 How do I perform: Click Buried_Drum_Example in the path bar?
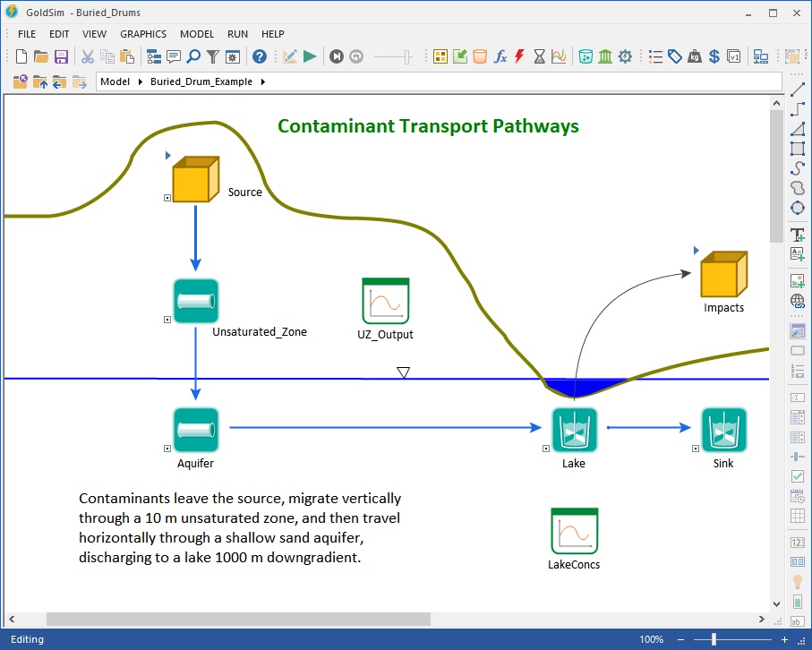pos(201,81)
